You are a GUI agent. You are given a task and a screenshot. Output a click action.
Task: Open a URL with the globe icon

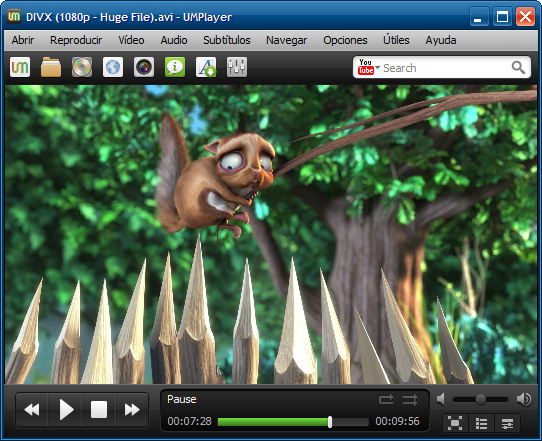(113, 67)
